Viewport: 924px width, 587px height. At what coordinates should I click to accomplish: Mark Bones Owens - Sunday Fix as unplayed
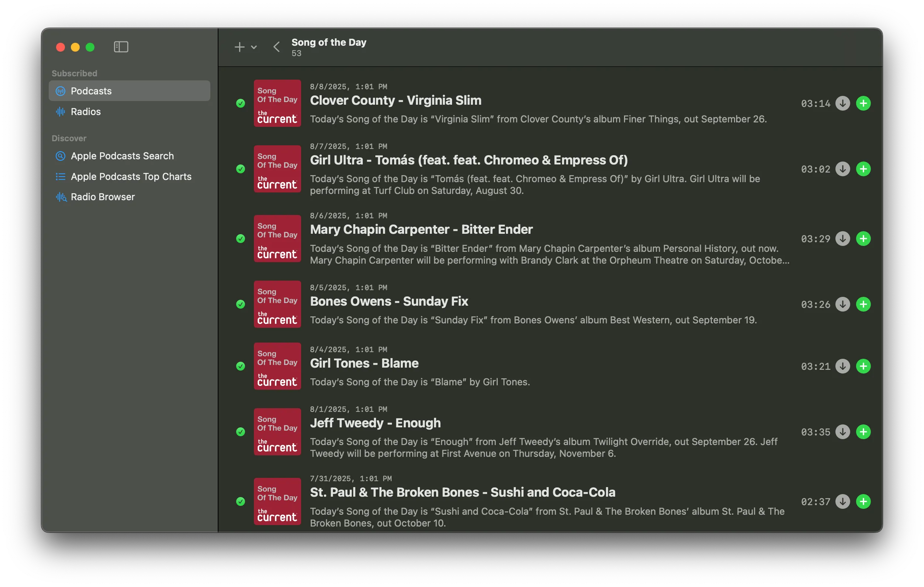[241, 304]
